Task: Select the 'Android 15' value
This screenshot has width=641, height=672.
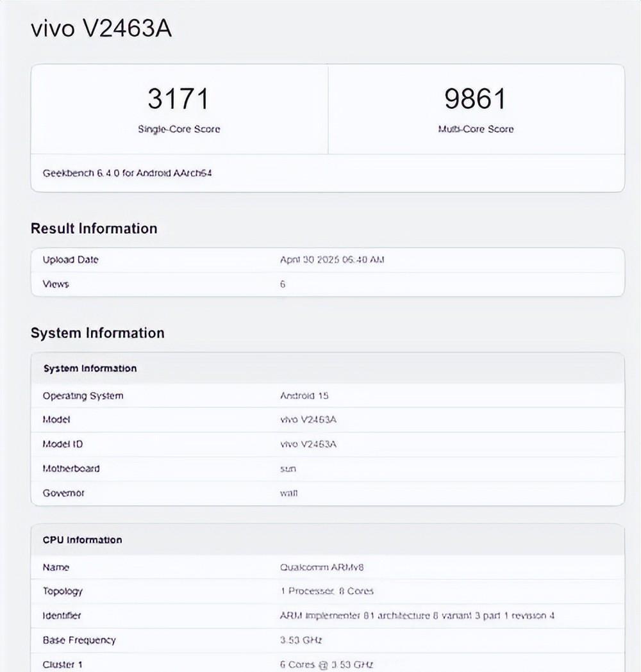Action: tap(304, 395)
